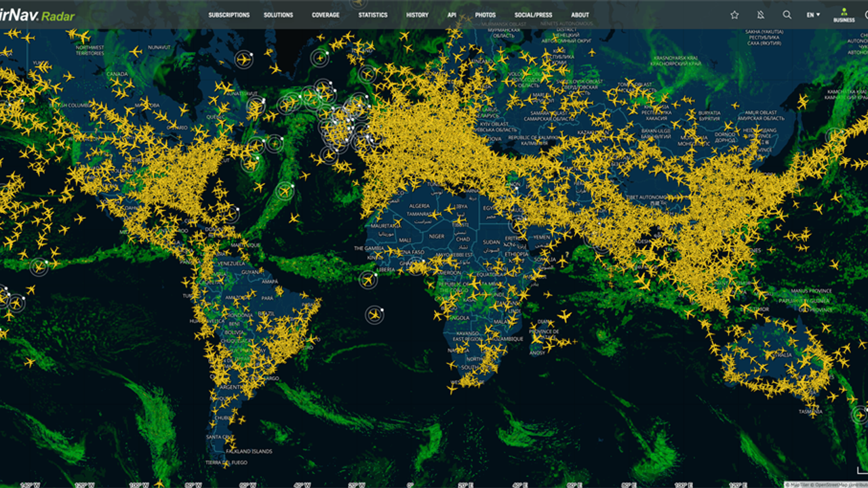Screen dimensions: 868x488
Task: Open the Photos section
Action: [x=485, y=15]
